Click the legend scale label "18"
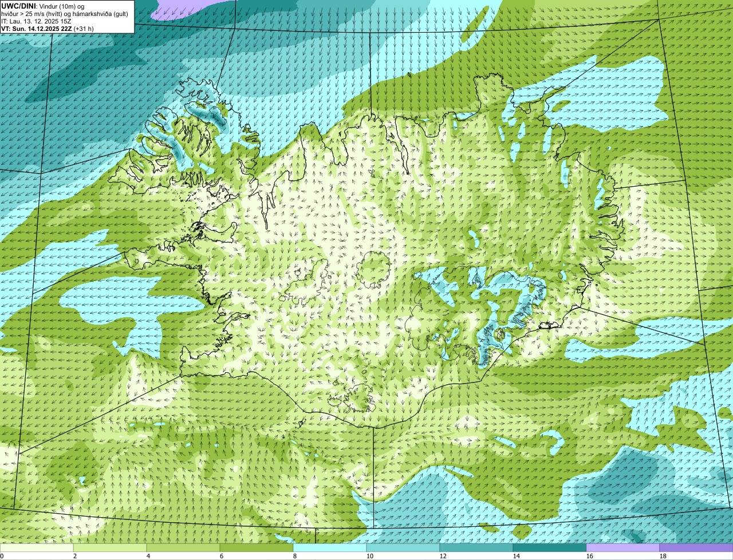 (x=663, y=556)
